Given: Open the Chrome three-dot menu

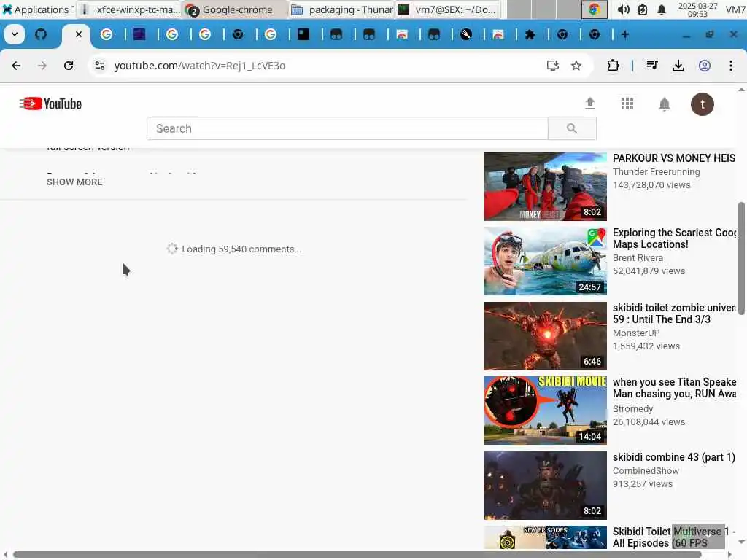Looking at the screenshot, I should tap(731, 66).
